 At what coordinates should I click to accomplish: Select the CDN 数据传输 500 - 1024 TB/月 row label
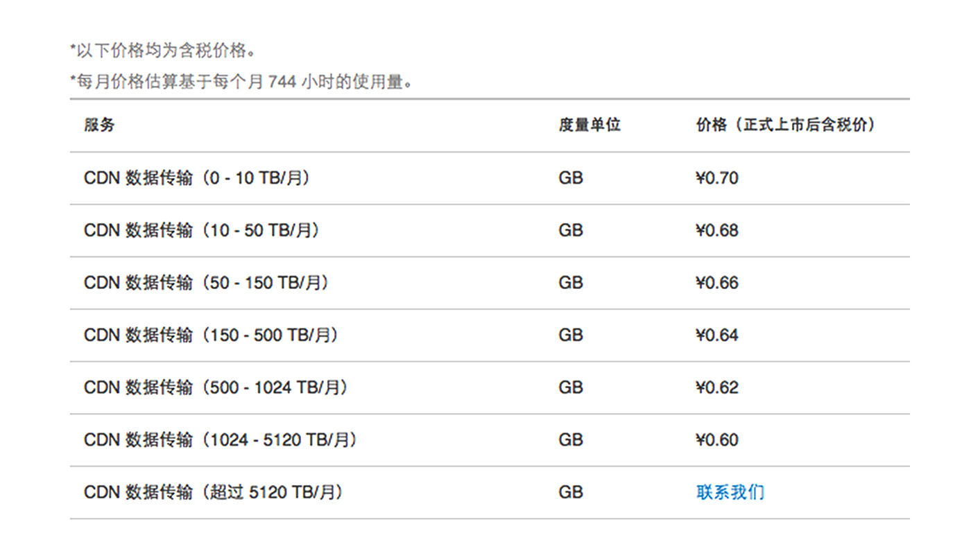pyautogui.click(x=216, y=387)
